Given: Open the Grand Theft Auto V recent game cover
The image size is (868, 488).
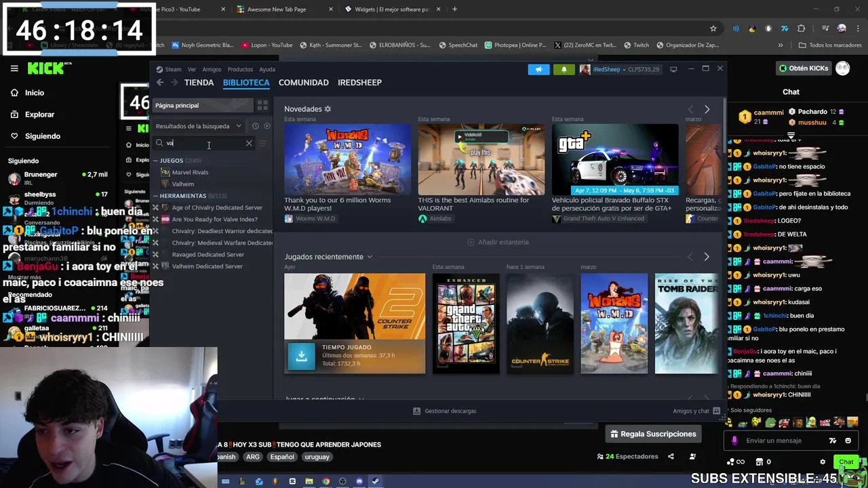Looking at the screenshot, I should coord(466,323).
